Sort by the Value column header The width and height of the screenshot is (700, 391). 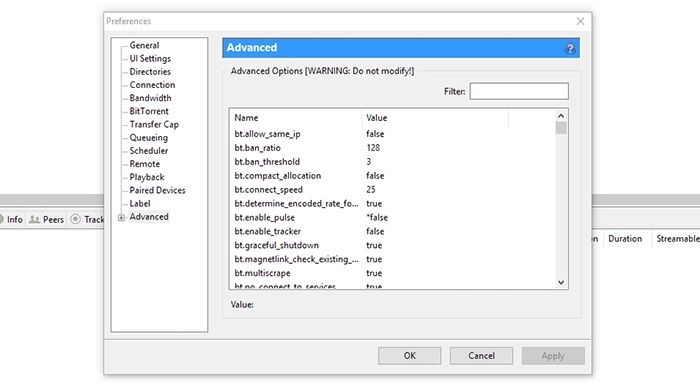click(435, 118)
